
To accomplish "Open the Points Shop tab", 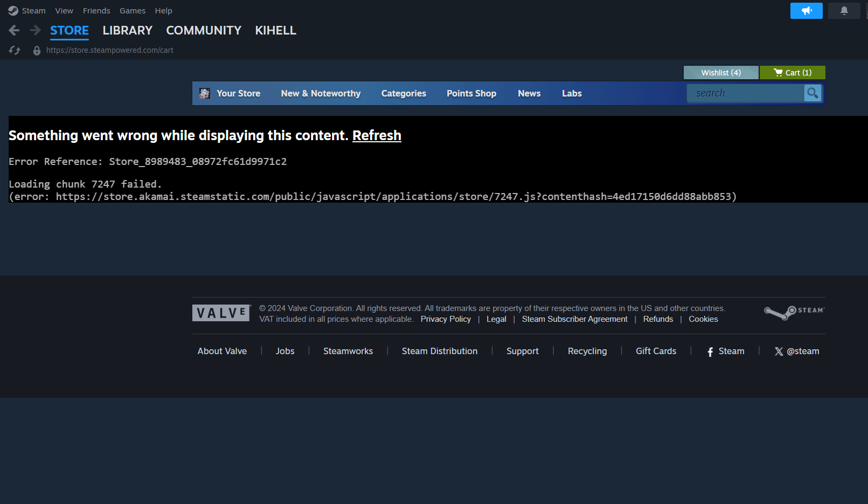I will tap(471, 94).
